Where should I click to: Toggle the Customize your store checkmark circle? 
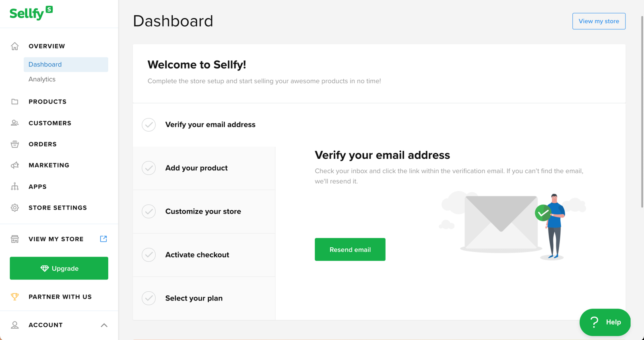[149, 211]
